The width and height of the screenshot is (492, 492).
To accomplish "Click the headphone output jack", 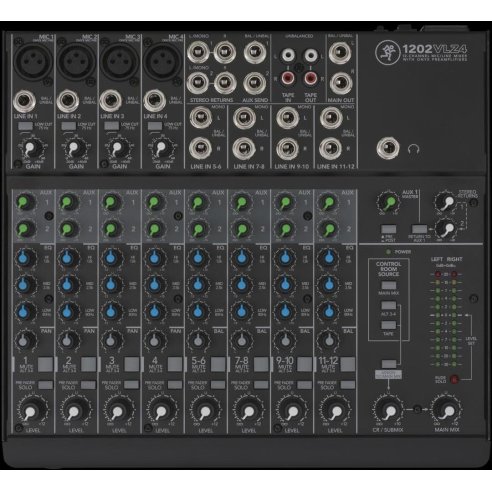I will point(388,148).
